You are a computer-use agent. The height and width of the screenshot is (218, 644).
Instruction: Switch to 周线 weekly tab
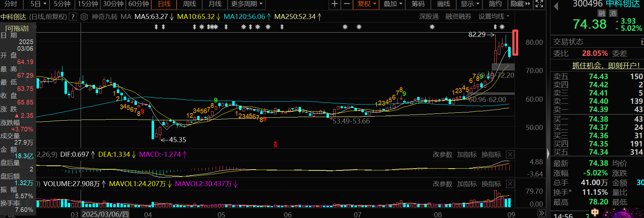click(189, 4)
